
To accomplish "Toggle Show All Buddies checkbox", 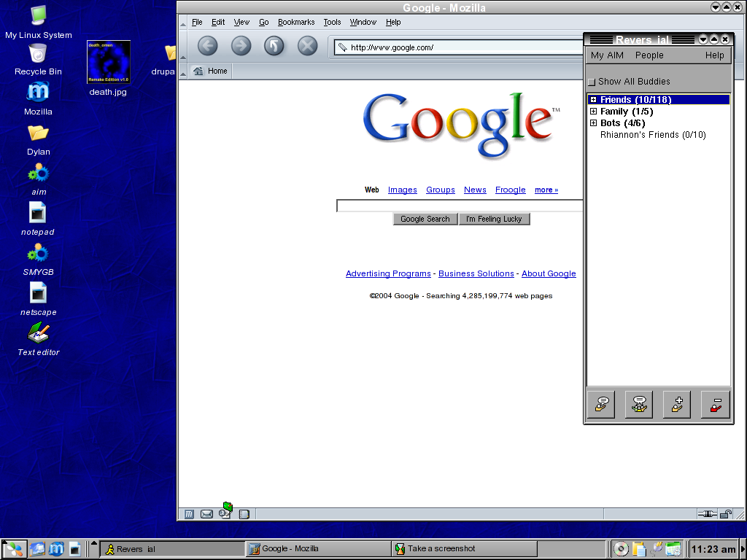I will click(x=592, y=82).
